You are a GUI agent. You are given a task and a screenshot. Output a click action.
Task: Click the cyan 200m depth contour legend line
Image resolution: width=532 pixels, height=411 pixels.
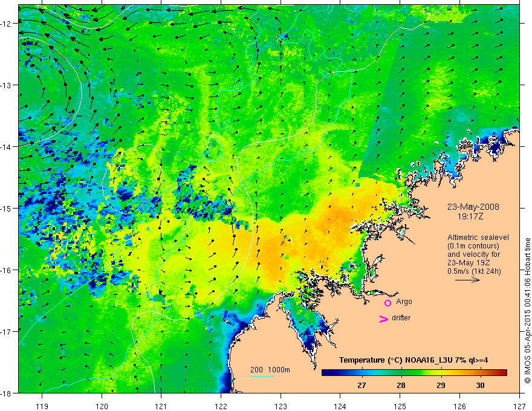pyautogui.click(x=262, y=376)
